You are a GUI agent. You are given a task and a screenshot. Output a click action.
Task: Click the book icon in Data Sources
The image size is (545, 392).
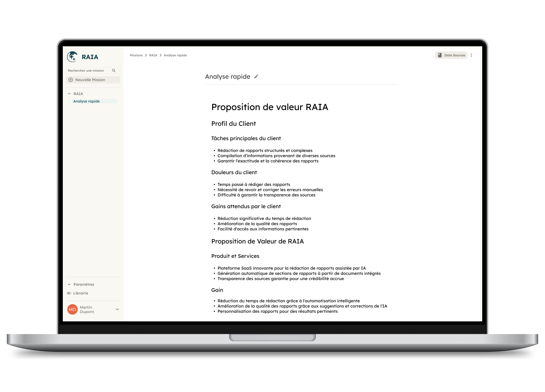440,55
